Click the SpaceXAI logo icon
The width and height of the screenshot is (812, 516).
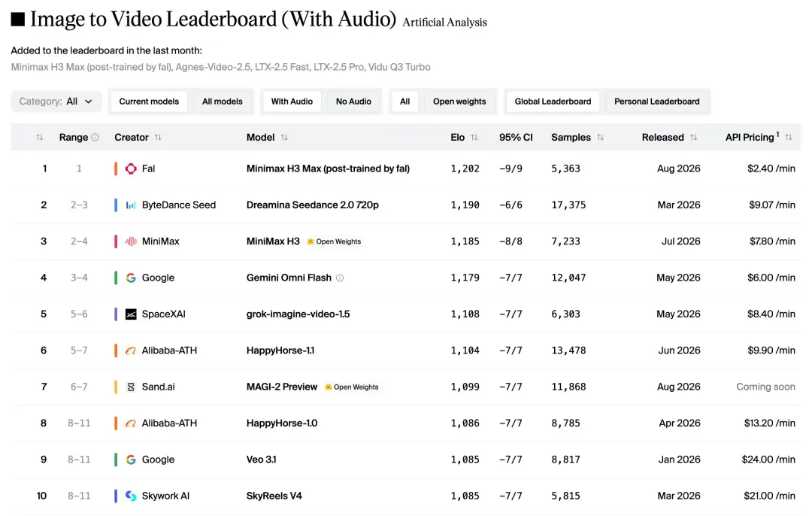click(x=131, y=314)
